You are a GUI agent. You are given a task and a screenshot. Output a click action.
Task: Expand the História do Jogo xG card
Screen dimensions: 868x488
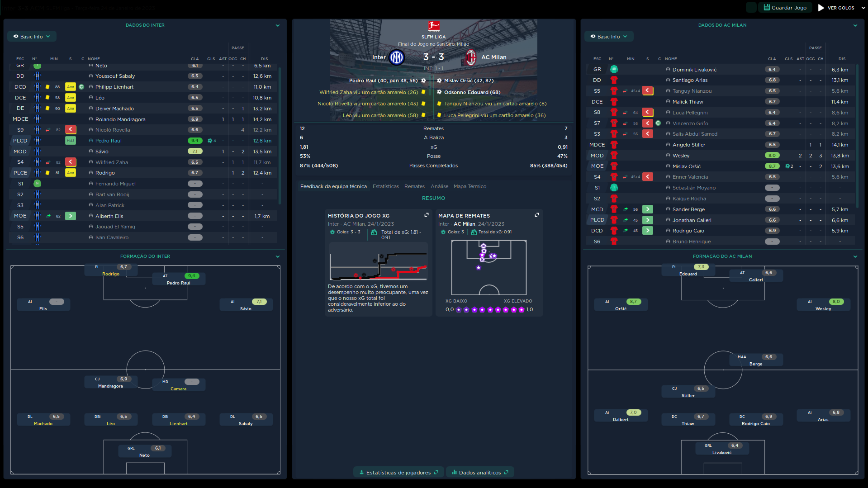(x=426, y=215)
